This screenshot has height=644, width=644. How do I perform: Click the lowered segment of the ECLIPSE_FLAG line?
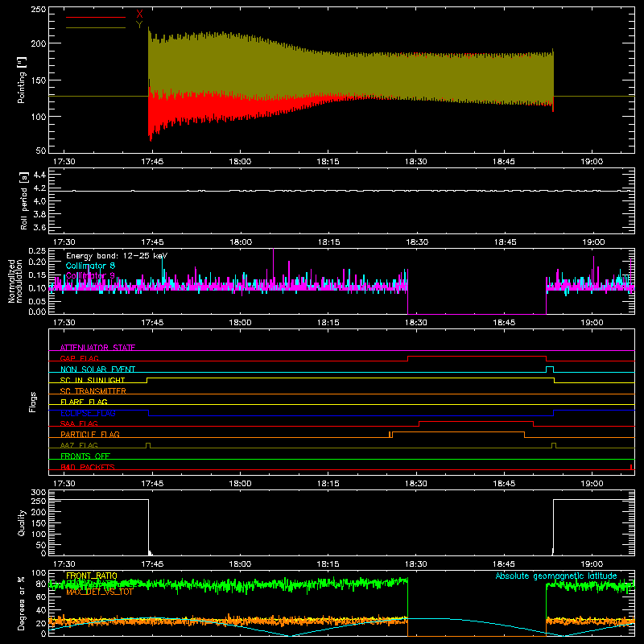pos(351,415)
